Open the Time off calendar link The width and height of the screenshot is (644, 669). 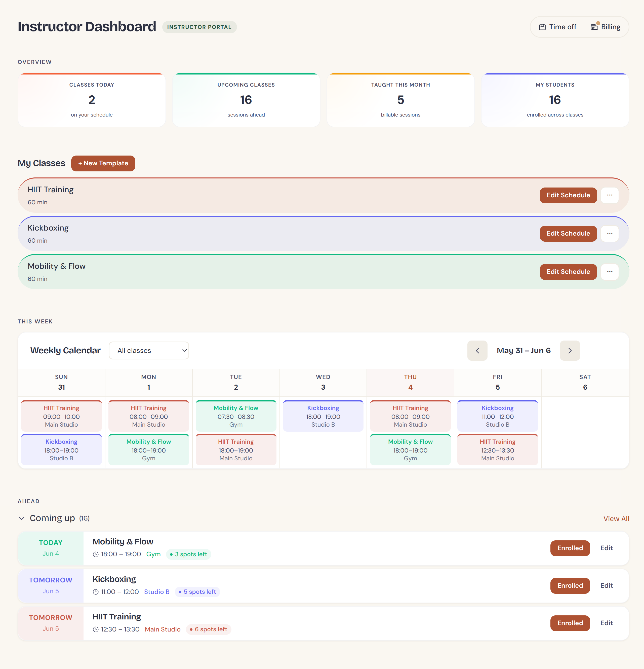(x=557, y=27)
